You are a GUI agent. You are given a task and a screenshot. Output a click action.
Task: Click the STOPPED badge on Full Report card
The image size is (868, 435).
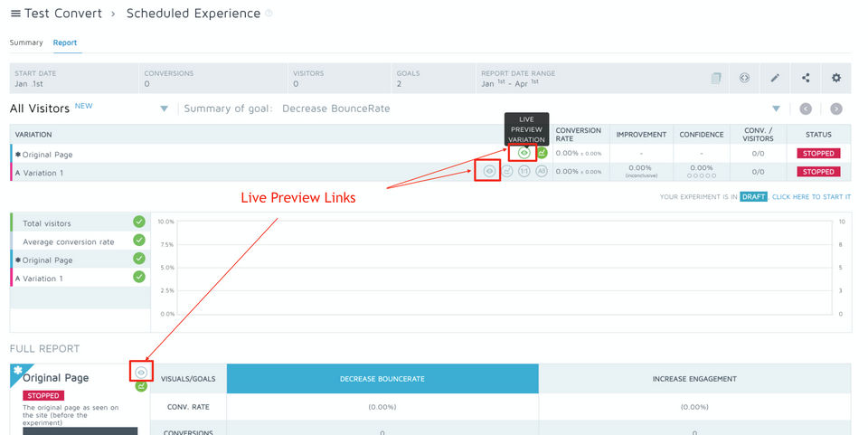click(43, 396)
